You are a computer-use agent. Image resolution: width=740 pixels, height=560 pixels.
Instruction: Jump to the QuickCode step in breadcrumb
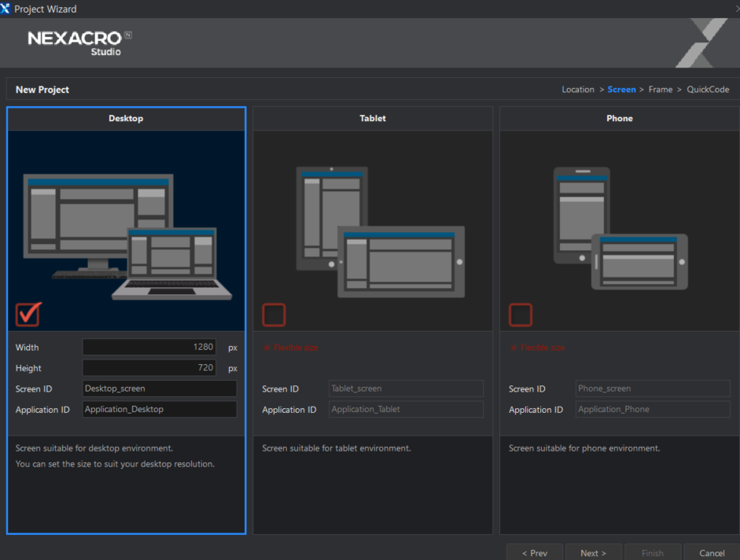708,89
